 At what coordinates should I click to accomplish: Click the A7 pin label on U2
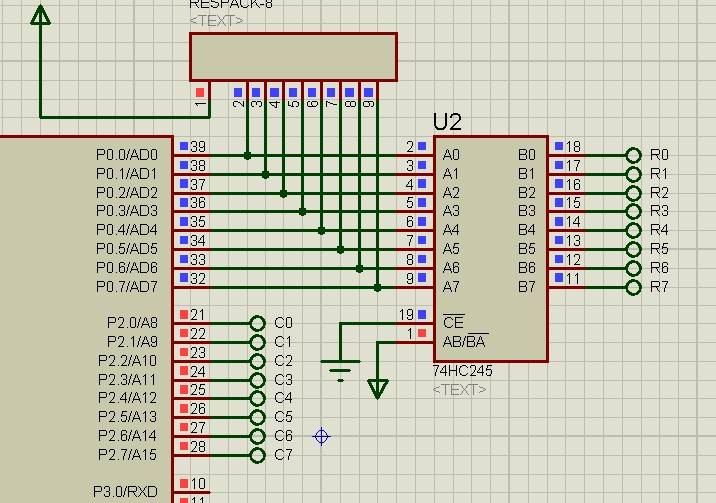coord(451,287)
